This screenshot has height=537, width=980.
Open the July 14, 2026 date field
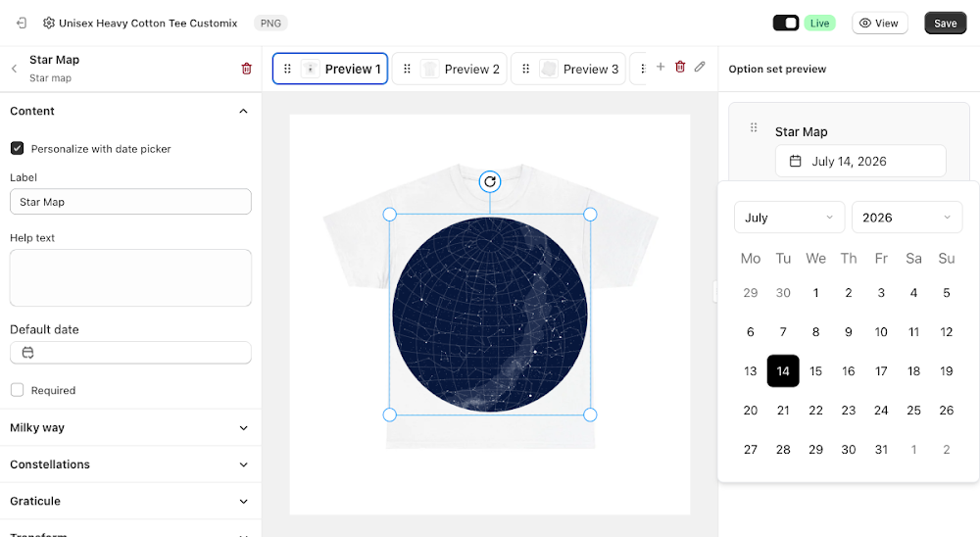coord(860,162)
